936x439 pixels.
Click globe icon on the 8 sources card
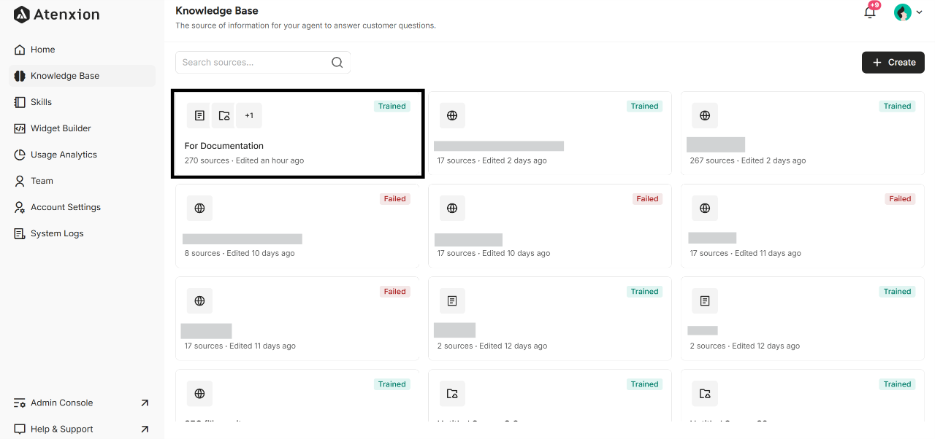199,208
